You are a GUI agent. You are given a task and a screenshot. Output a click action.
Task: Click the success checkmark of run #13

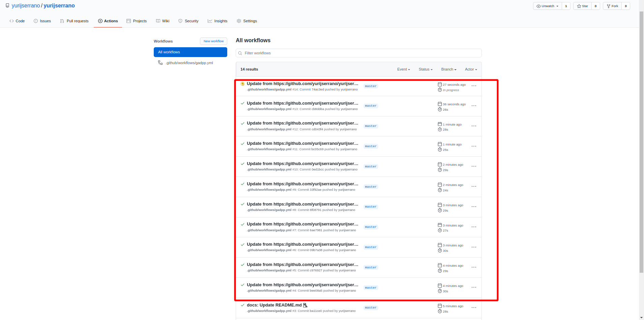pyautogui.click(x=242, y=103)
